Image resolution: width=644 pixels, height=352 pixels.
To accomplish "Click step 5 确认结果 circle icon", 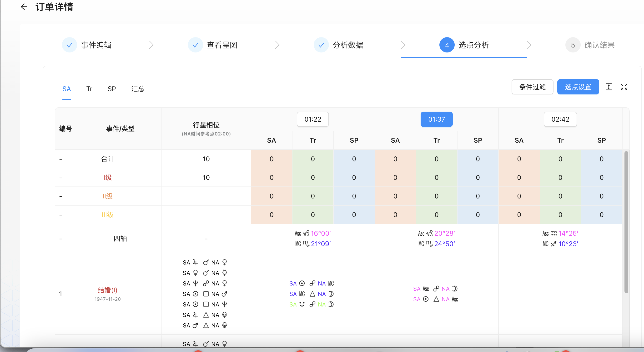I will (573, 45).
